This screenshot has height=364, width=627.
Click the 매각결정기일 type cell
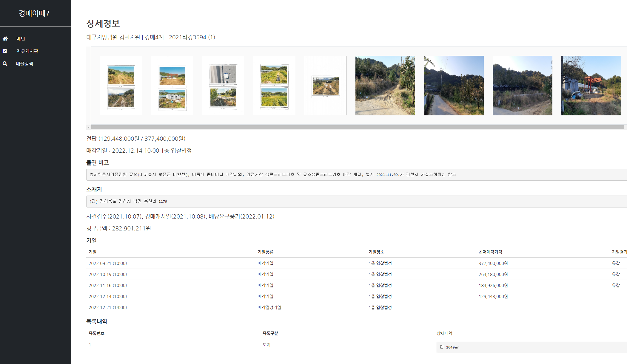(x=269, y=308)
